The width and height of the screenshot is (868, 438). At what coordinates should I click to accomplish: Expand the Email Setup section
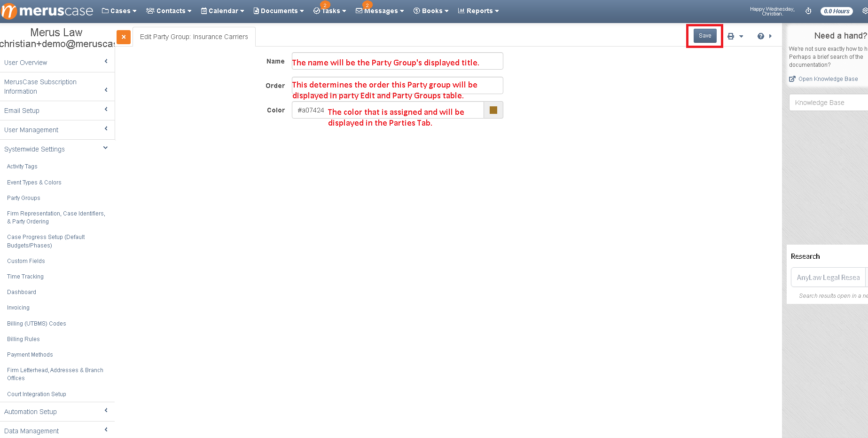point(57,111)
